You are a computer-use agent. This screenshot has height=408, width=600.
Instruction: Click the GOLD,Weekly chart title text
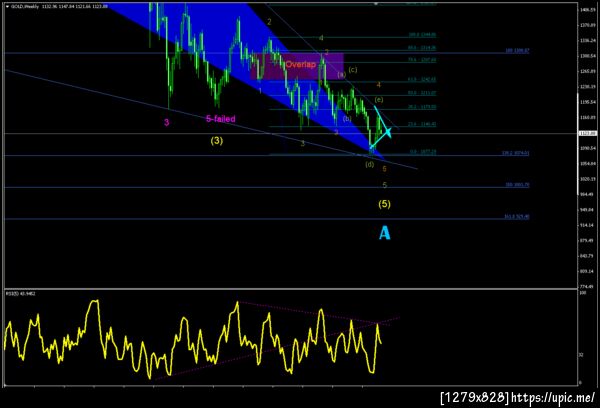pyautogui.click(x=25, y=6)
